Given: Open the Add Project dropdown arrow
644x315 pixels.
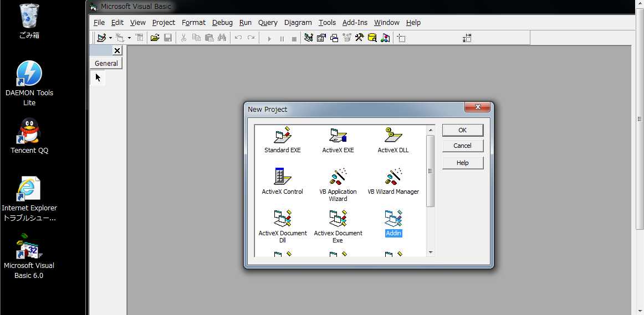Looking at the screenshot, I should coord(110,38).
